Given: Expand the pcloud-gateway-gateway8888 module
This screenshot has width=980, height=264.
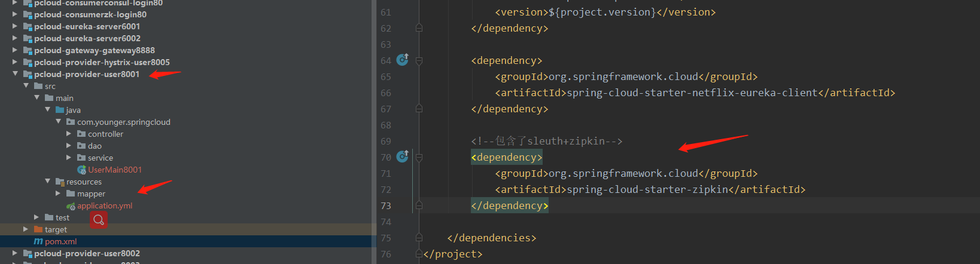Looking at the screenshot, I should pos(15,50).
